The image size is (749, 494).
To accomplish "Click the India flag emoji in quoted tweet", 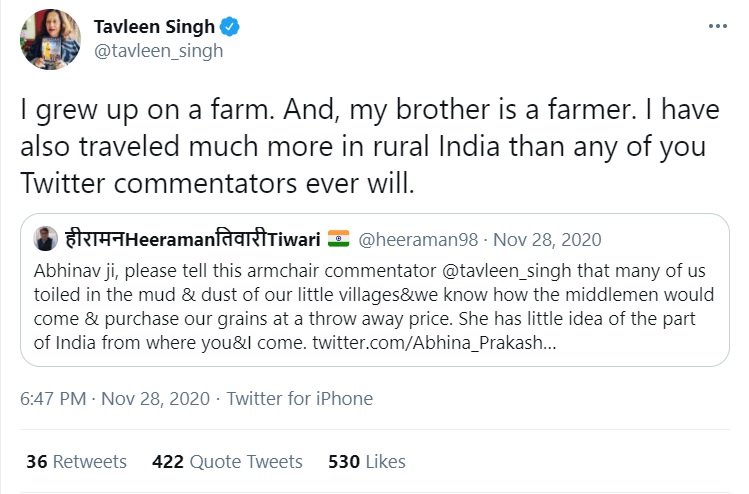I will pyautogui.click(x=339, y=240).
